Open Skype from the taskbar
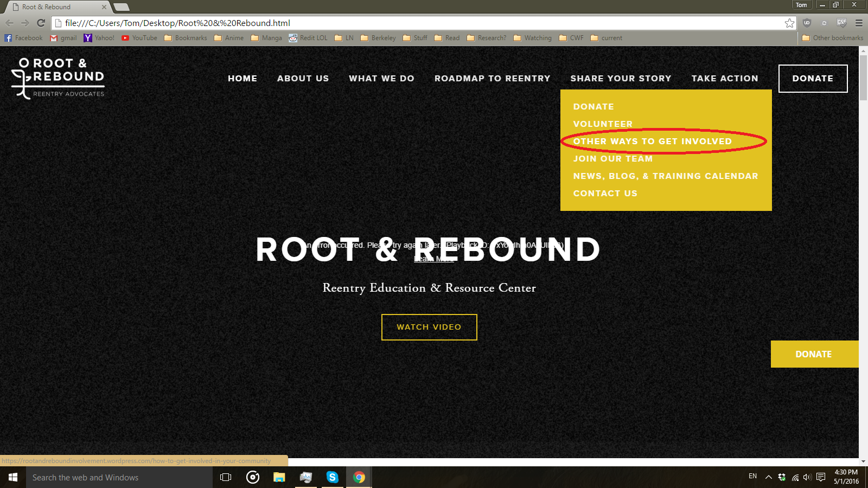The image size is (868, 488). [332, 477]
